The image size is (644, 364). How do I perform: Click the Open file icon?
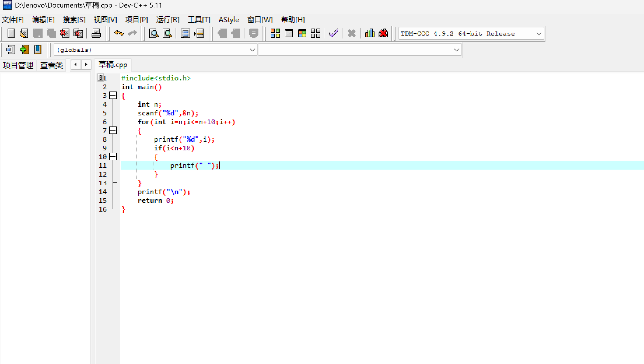(x=24, y=33)
